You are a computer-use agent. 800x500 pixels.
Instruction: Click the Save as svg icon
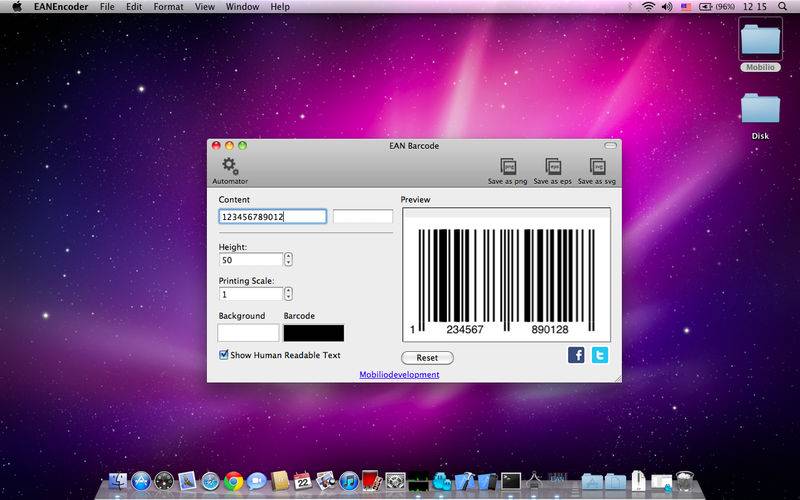(x=597, y=167)
